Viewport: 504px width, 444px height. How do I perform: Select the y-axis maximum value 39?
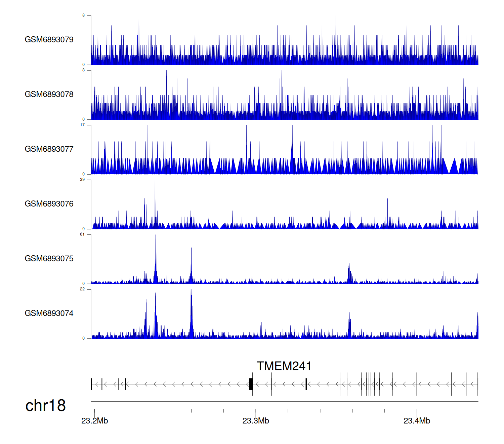(82, 180)
